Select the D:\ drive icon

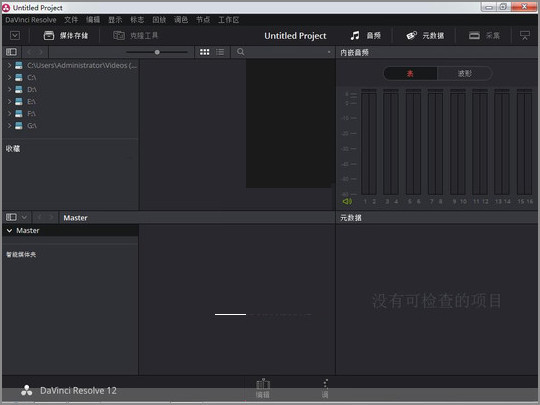tap(19, 89)
